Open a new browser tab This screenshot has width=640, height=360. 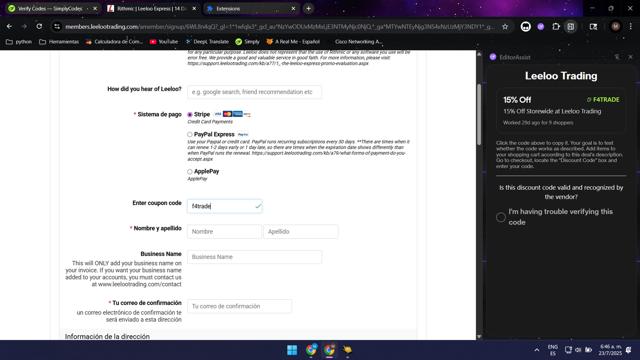point(308,9)
